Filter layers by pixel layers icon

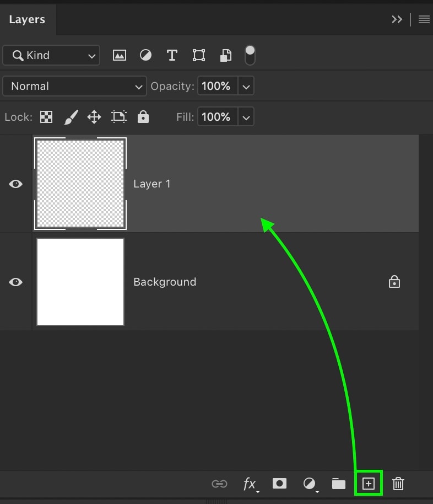119,55
